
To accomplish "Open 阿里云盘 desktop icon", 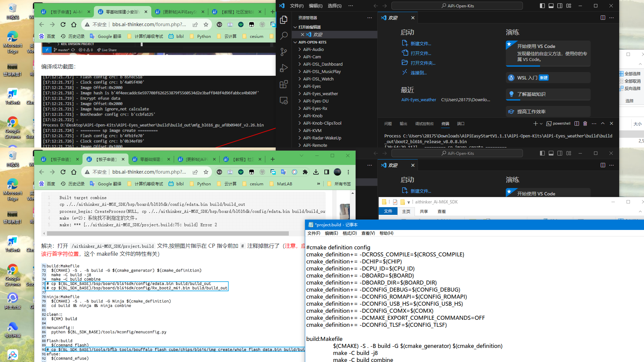I will 13,301.
